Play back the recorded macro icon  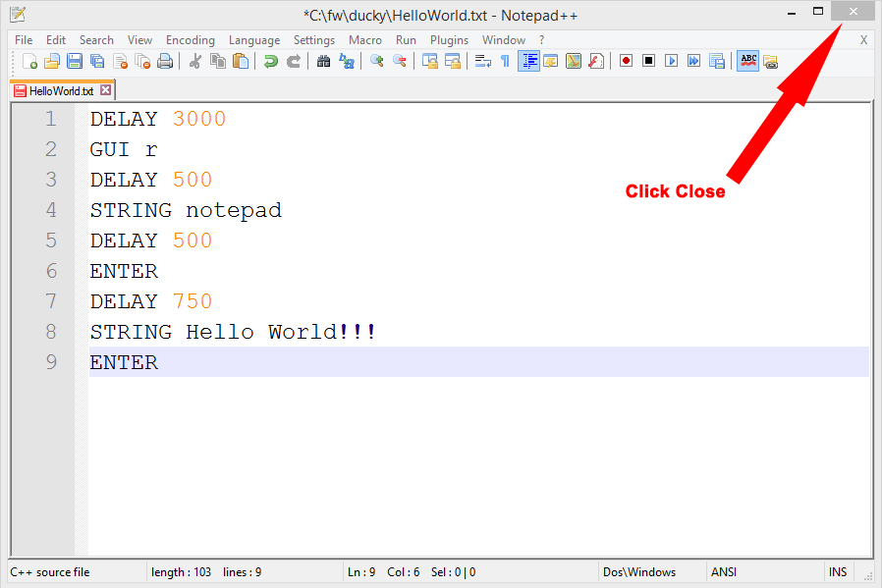pyautogui.click(x=671, y=61)
